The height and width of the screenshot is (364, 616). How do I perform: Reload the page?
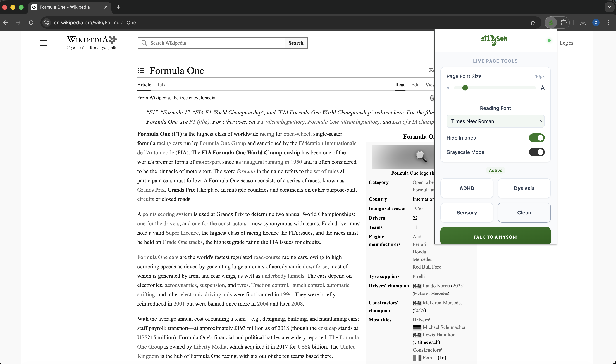(x=31, y=23)
